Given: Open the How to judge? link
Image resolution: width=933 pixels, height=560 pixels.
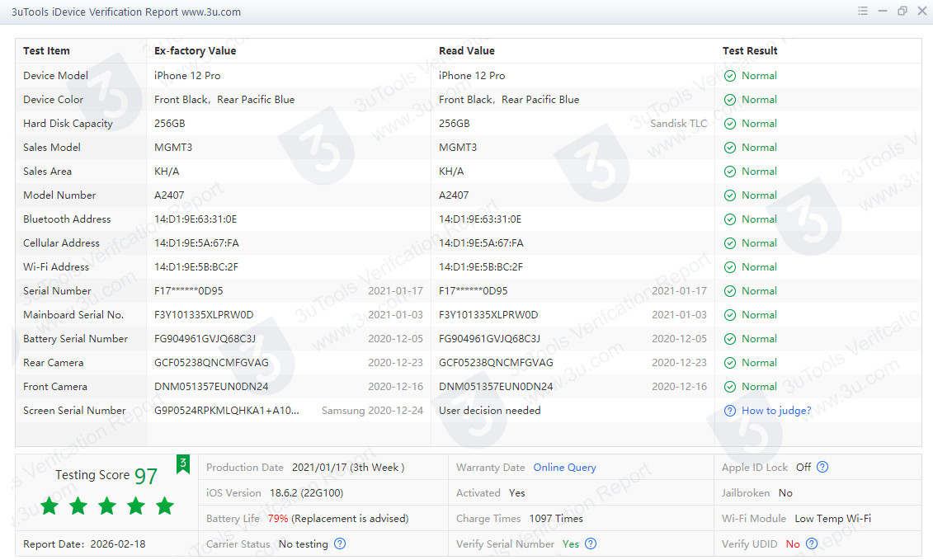Looking at the screenshot, I should click(x=775, y=411).
